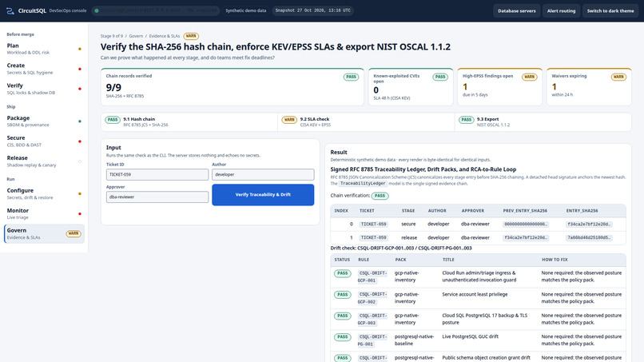Click the release stage cell
Image resolution: width=644 pixels, height=362 pixels.
409,238
